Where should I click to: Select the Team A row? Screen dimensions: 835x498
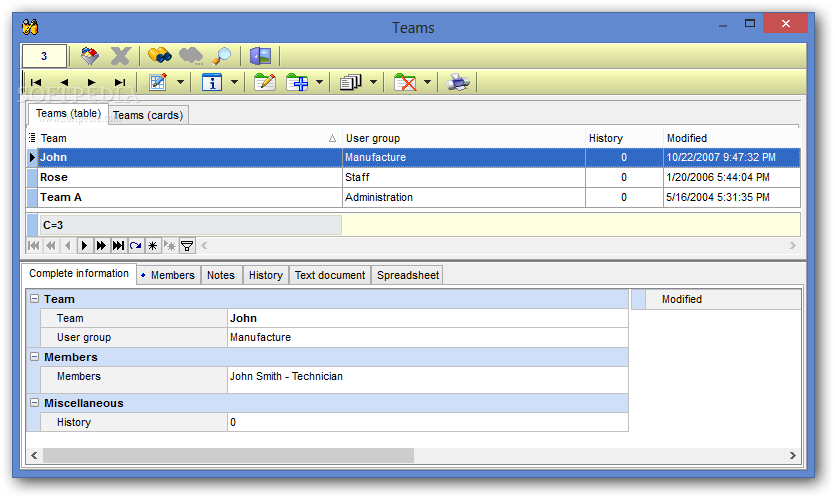pos(413,197)
